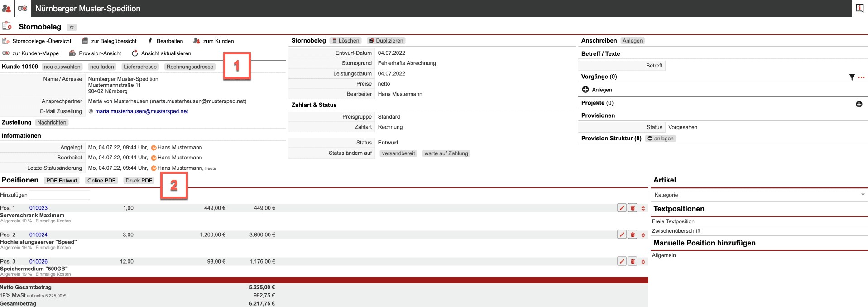Set status to versandbereit
The height and width of the screenshot is (307, 868).
[x=398, y=153]
